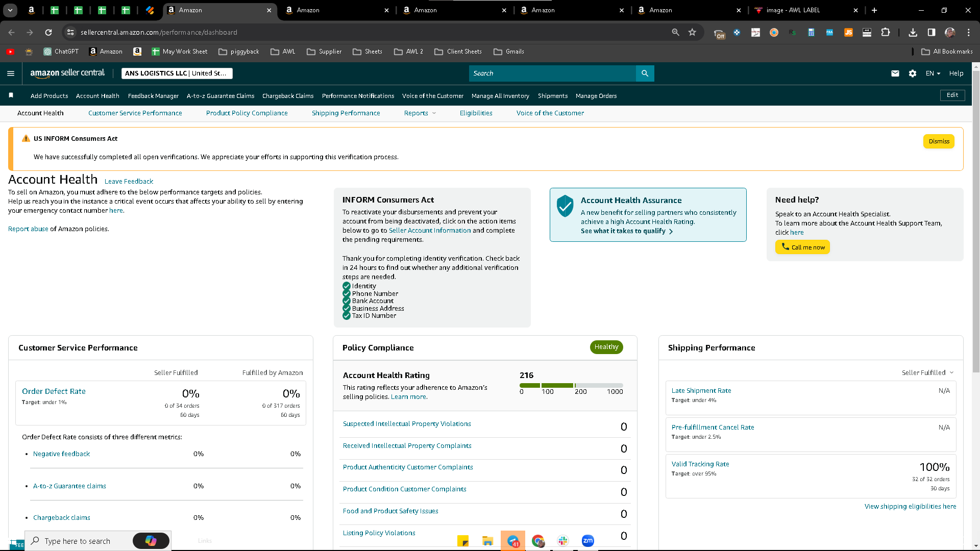Open Slack from the taskbar
This screenshot has height=551, width=980.
tap(563, 541)
